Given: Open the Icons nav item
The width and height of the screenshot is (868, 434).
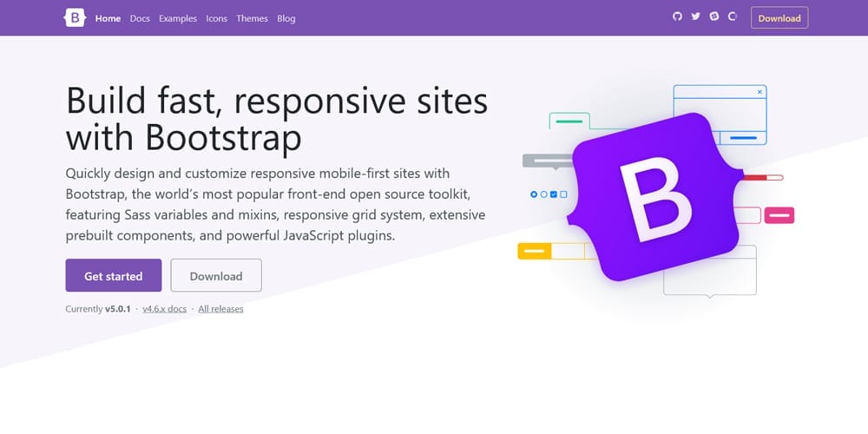Looking at the screenshot, I should (x=216, y=18).
